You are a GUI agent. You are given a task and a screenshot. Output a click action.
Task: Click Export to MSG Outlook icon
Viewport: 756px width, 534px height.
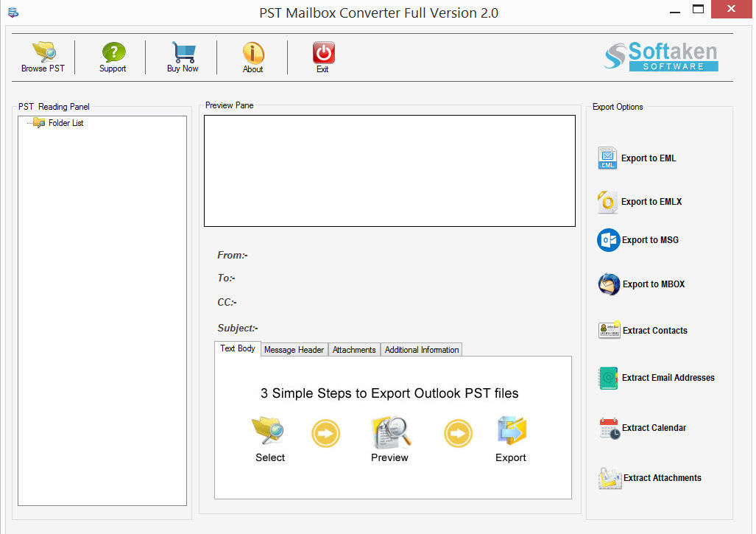tap(609, 240)
